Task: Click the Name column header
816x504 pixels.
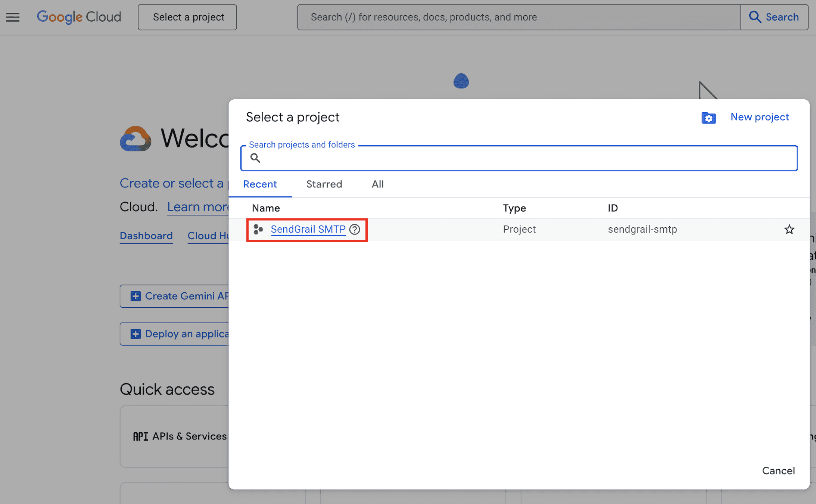Action: click(266, 208)
